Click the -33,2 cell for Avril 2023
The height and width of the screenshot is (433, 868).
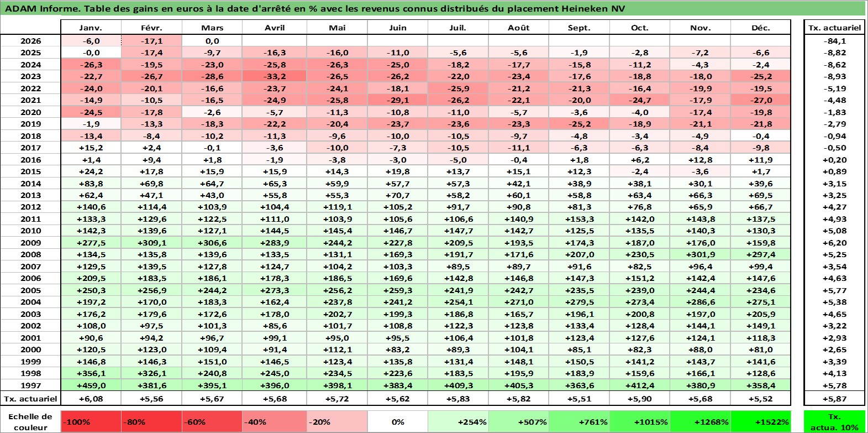(275, 76)
